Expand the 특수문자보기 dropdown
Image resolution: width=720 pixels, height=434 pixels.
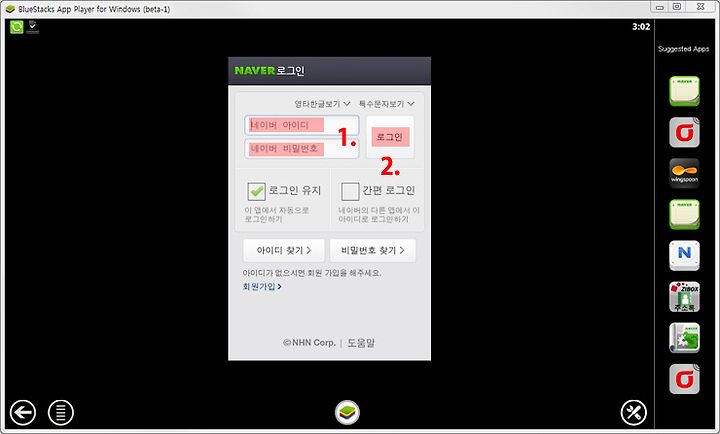[386, 104]
